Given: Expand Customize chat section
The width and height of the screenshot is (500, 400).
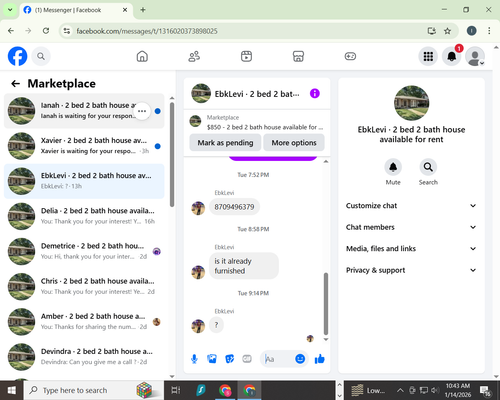Looking at the screenshot, I should 411,206.
